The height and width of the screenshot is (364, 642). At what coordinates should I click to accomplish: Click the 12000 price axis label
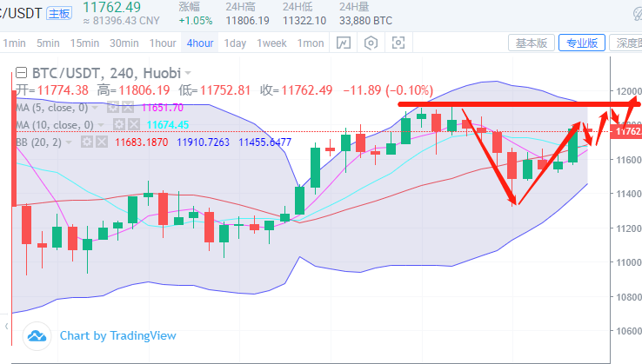tap(628, 91)
